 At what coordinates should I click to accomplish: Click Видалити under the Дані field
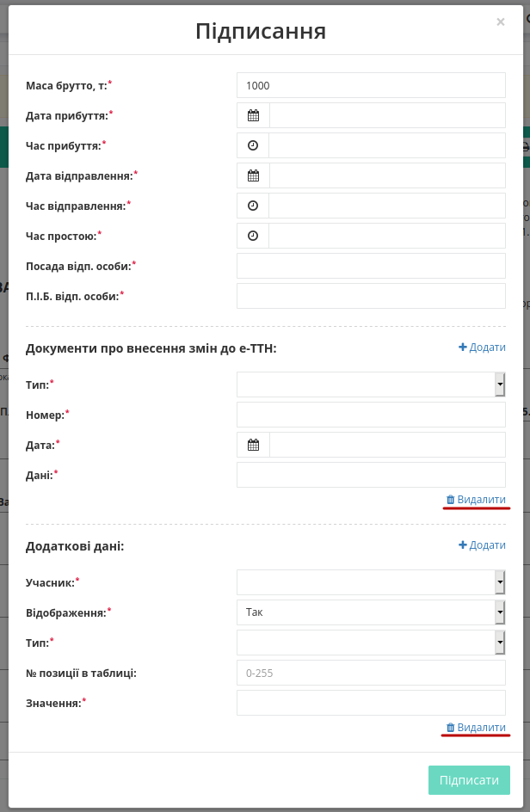coord(476,500)
